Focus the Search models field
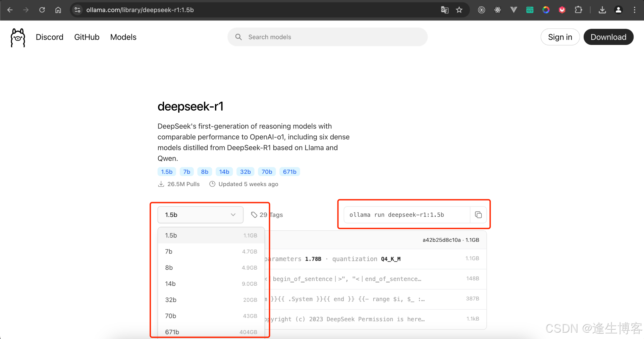Image resolution: width=644 pixels, height=339 pixels. (x=327, y=37)
